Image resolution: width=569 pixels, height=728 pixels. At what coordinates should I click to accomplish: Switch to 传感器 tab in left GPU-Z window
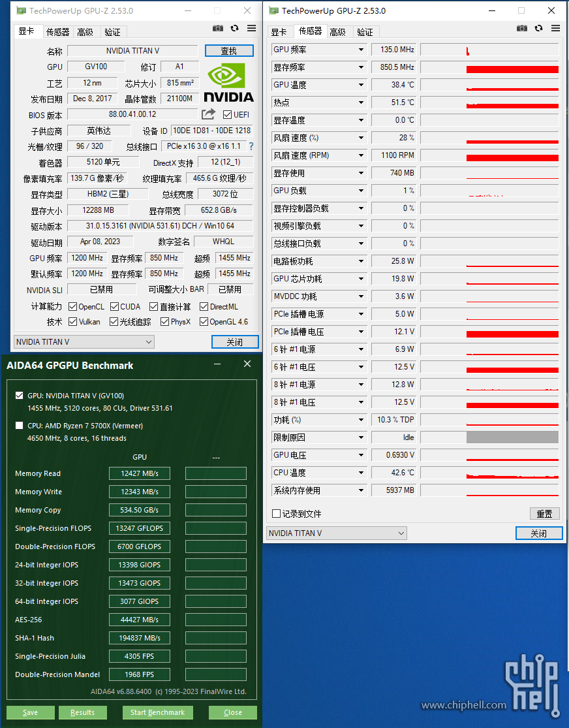click(57, 31)
